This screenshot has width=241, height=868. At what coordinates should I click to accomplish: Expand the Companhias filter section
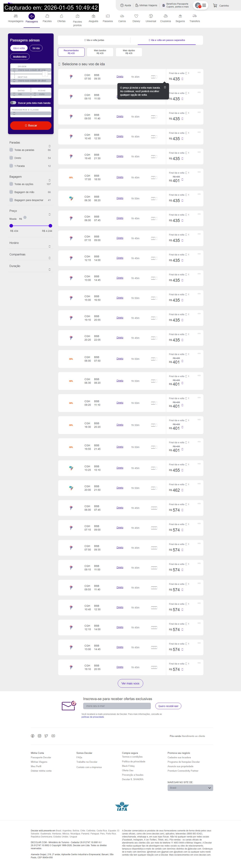click(x=50, y=258)
